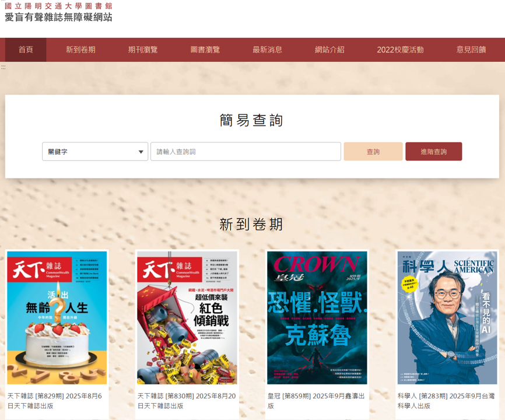Open the 意見回饋 feedback page
This screenshot has width=505, height=420.
[x=471, y=50]
